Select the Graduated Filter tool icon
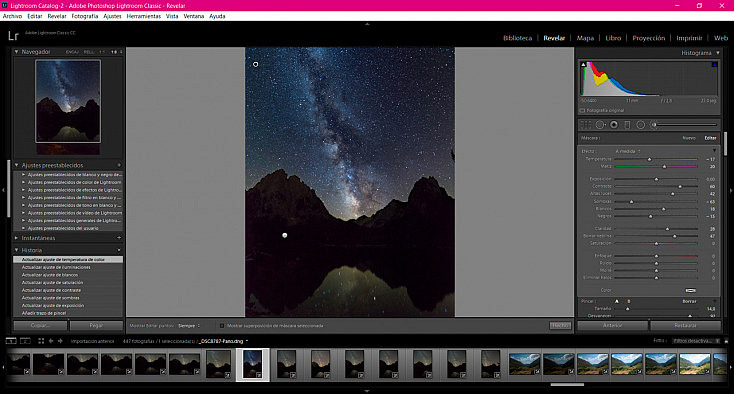Viewport: 734px width, 394px height. (627, 125)
